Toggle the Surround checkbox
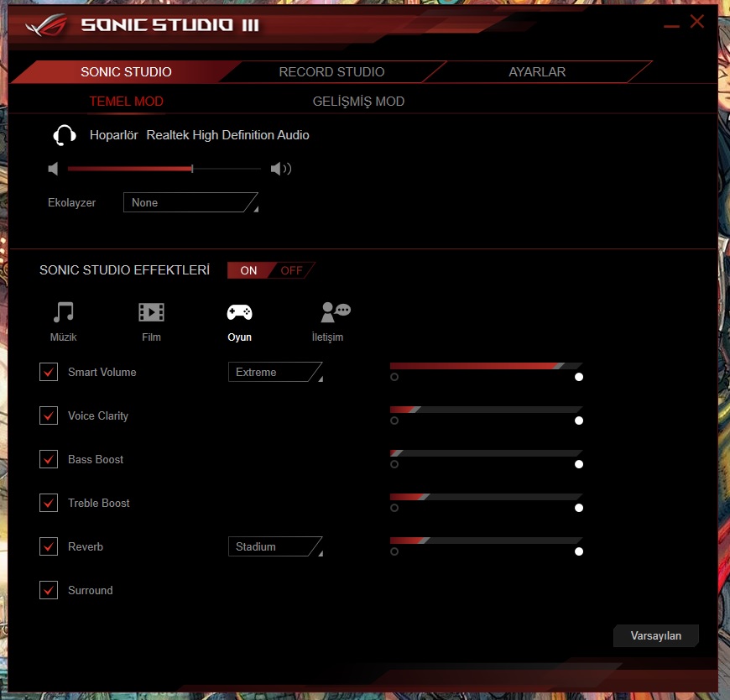The width and height of the screenshot is (730, 700). point(49,590)
